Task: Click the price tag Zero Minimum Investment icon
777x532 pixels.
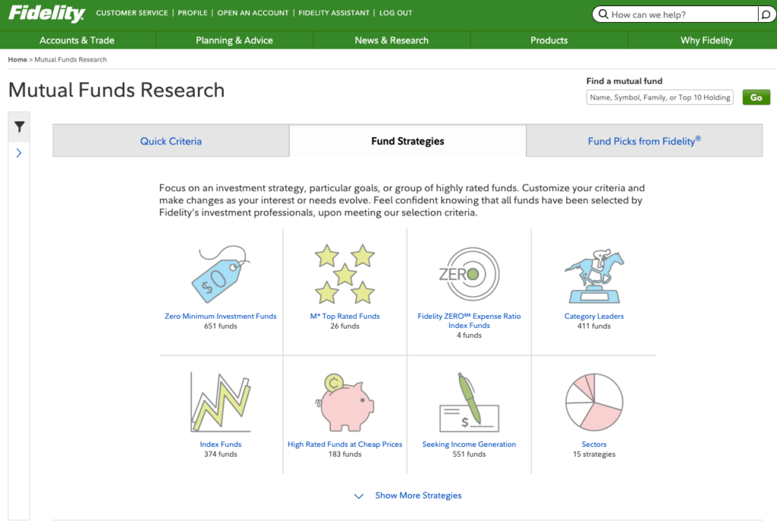Action: (220, 274)
